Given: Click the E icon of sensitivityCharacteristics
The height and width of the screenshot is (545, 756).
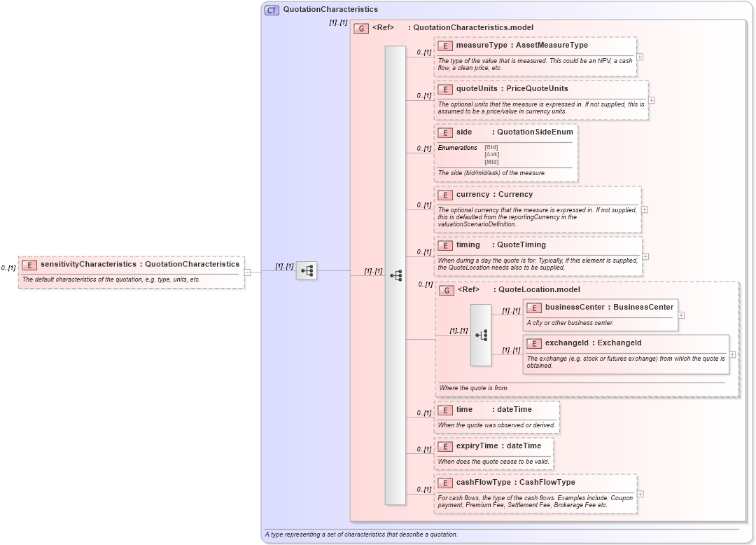Looking at the screenshot, I should click(x=29, y=265).
